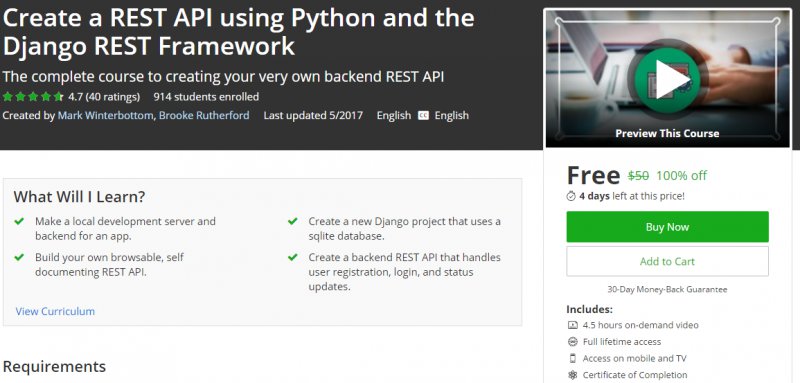Image resolution: width=800 pixels, height=383 pixels.
Task: Click the mobile and TV access icon
Action: click(572, 358)
